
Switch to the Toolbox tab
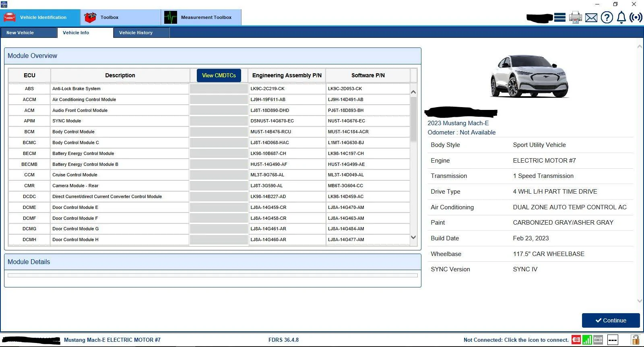pos(121,17)
